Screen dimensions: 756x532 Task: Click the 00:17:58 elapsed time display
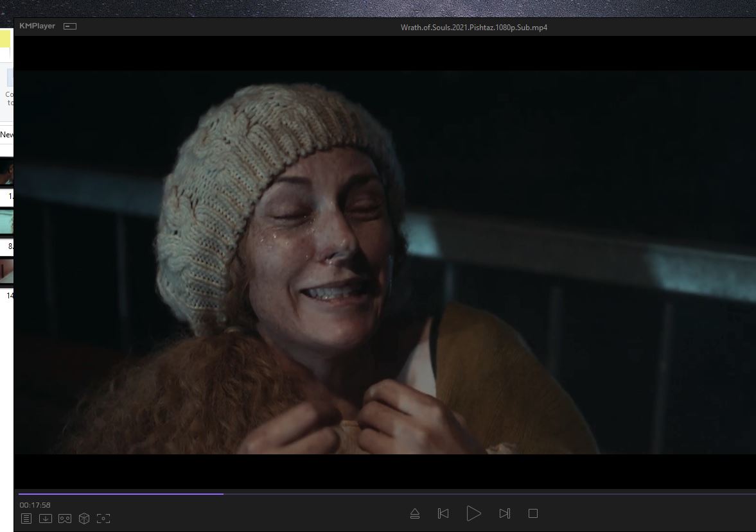tap(35, 505)
